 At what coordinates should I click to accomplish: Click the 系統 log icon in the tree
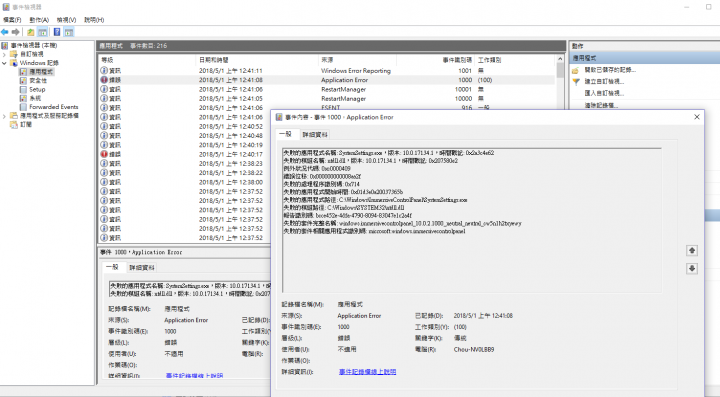(x=23, y=98)
